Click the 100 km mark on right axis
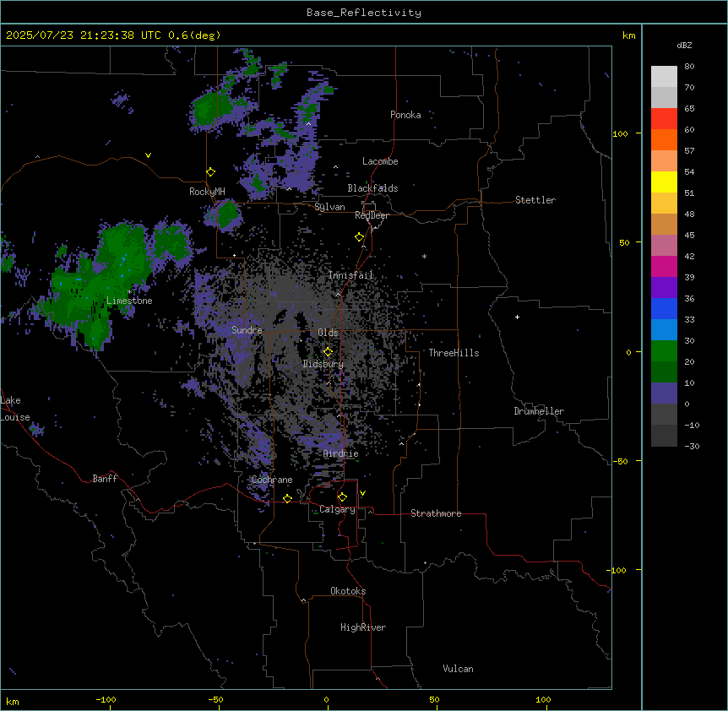The height and width of the screenshot is (711, 728). coord(620,133)
